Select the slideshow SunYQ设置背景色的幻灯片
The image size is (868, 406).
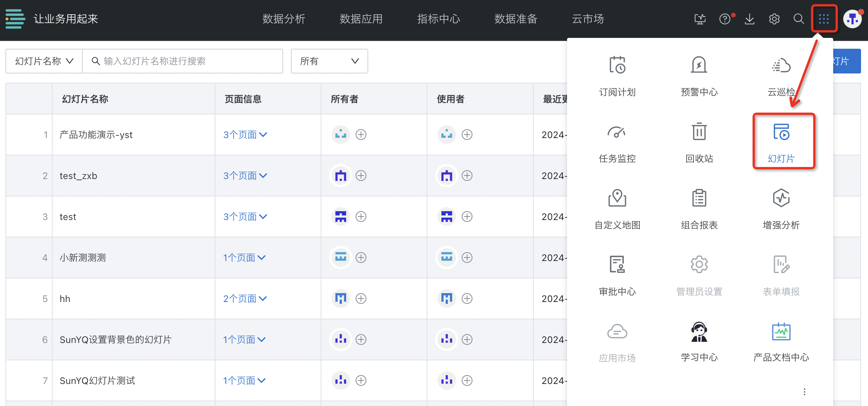[x=115, y=339]
